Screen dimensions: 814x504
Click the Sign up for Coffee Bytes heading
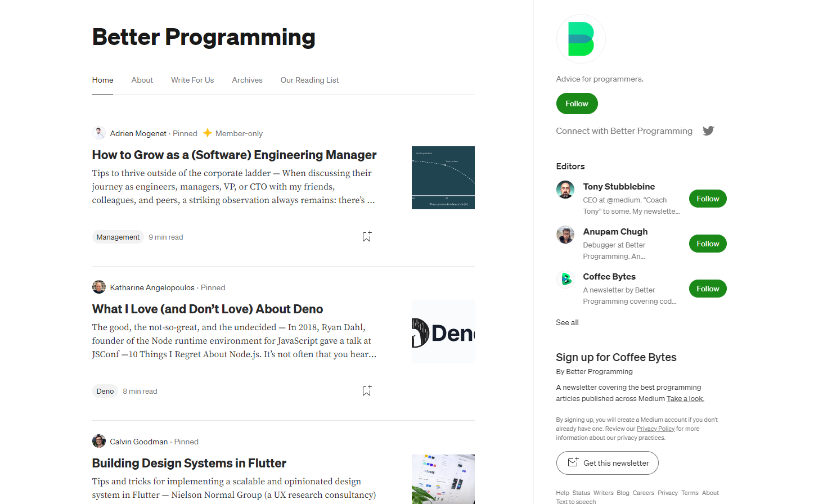(616, 357)
